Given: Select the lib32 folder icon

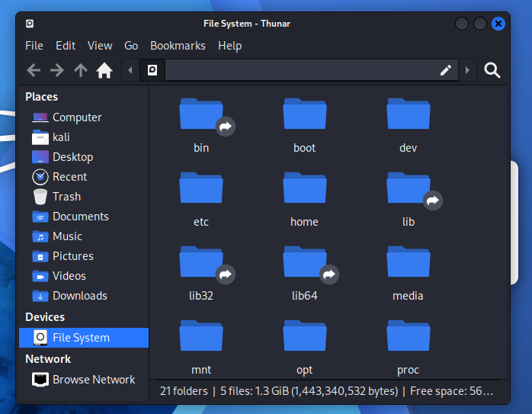Looking at the screenshot, I should click(201, 262).
